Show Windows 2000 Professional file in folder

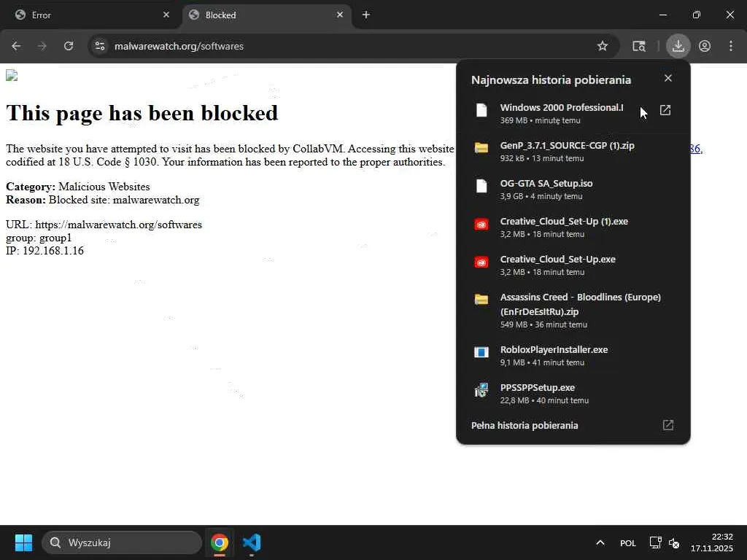[x=665, y=111]
